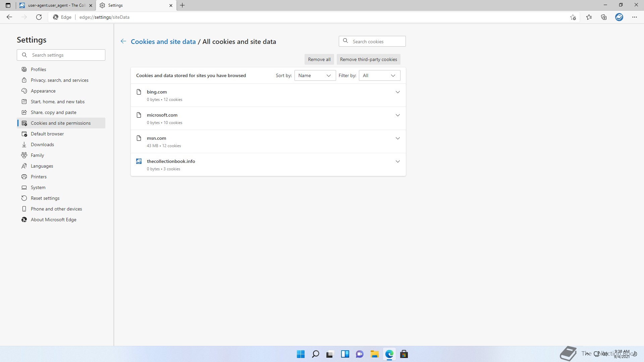Open the Filter by All dropdown
This screenshot has width=644, height=362.
click(379, 75)
